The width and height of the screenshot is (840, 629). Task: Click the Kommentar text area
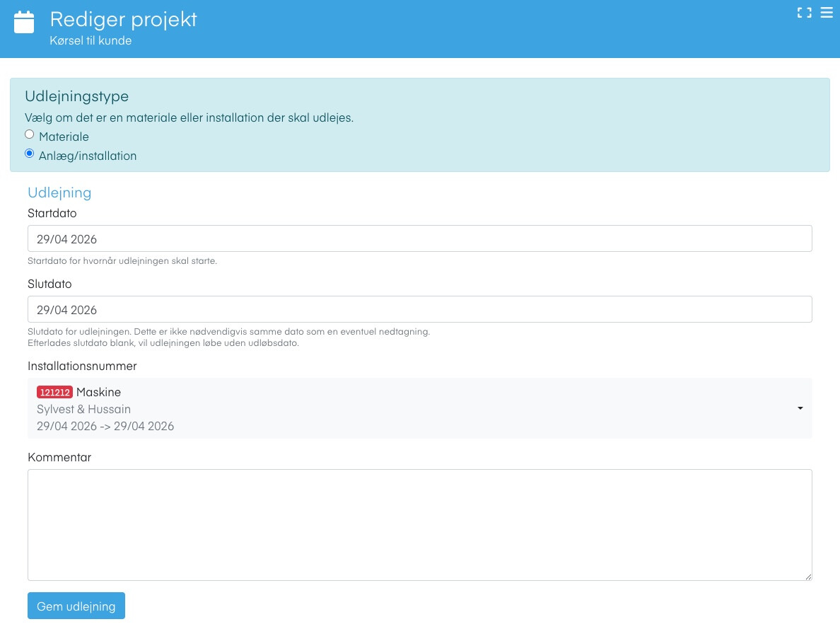point(419,525)
